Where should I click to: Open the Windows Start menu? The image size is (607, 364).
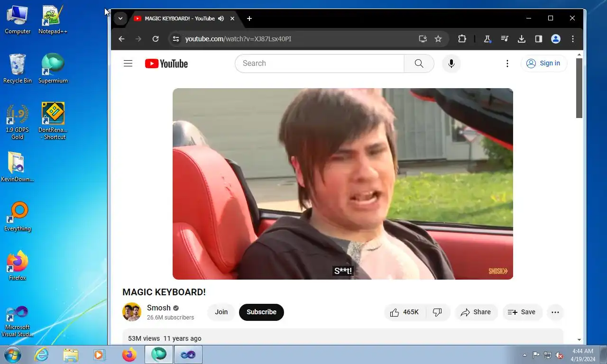click(13, 355)
